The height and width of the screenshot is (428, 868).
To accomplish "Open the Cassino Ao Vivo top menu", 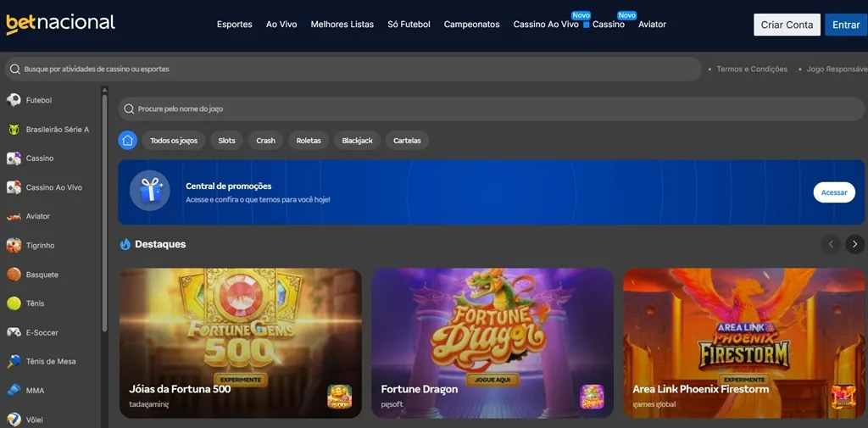I will [x=545, y=25].
